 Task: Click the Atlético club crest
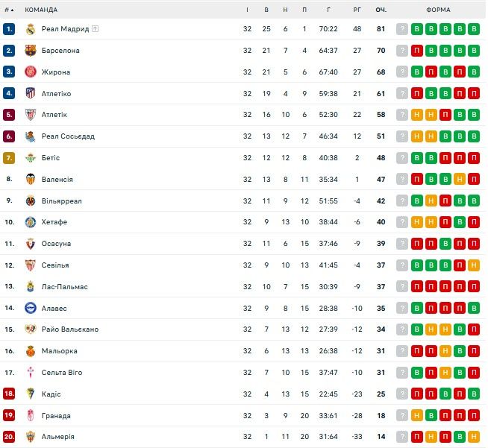click(31, 93)
